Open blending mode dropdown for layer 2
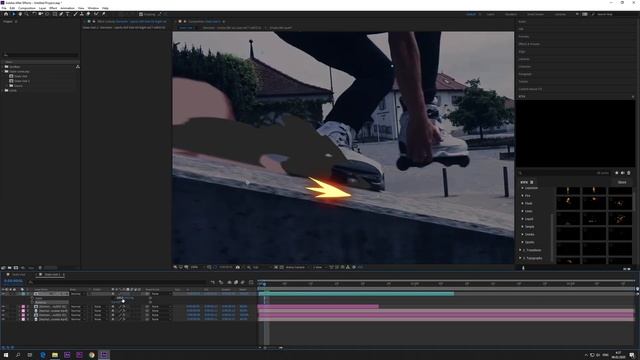This screenshot has width=640, height=360. tap(78, 307)
